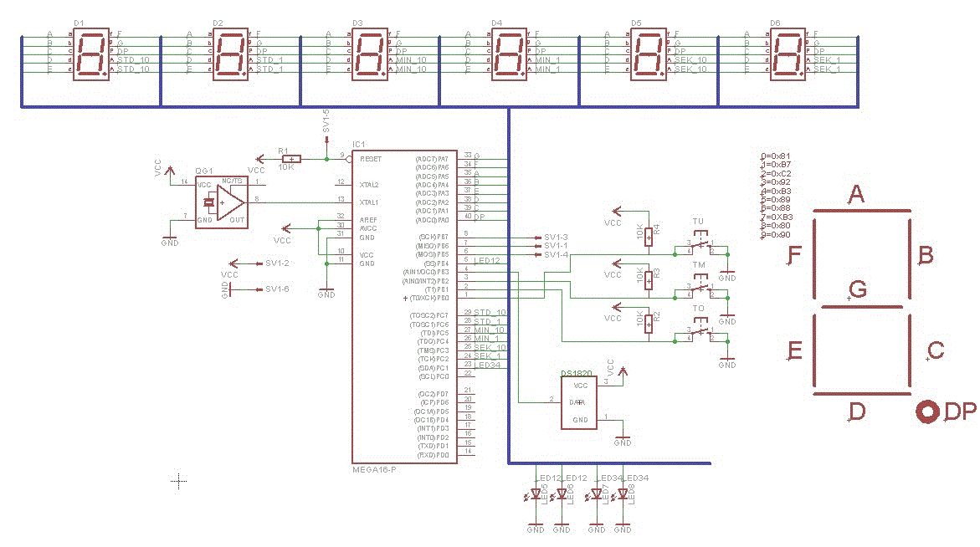Viewport: 980px width, 547px height.
Task: Click the GND symbol below QG1 pin 7
Action: click(170, 240)
